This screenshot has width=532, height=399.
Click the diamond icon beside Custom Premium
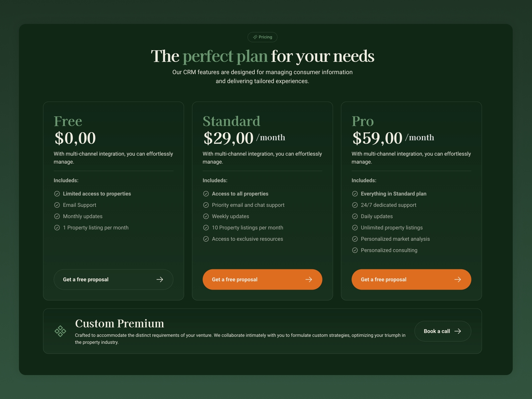click(60, 331)
